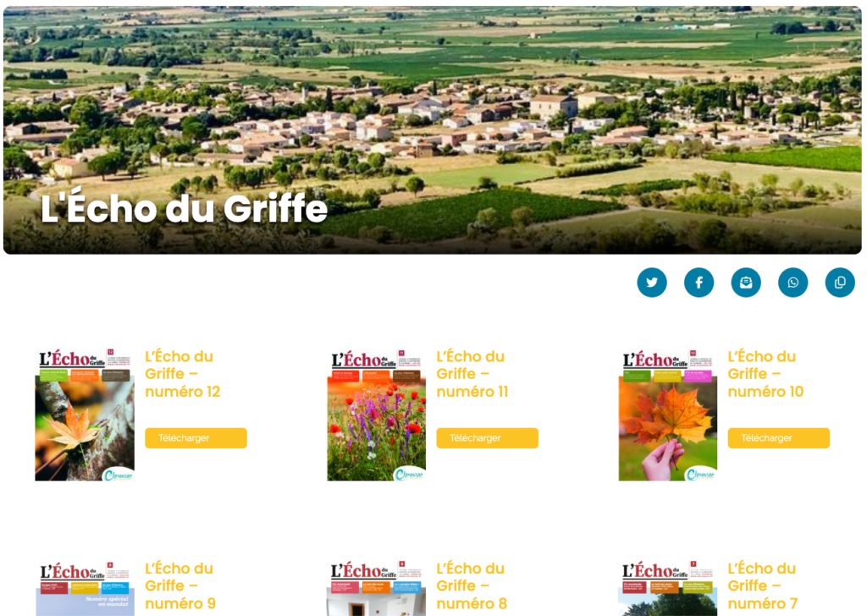The image size is (867, 616).
Task: Open numéro 12 cover thumbnail
Action: [85, 415]
